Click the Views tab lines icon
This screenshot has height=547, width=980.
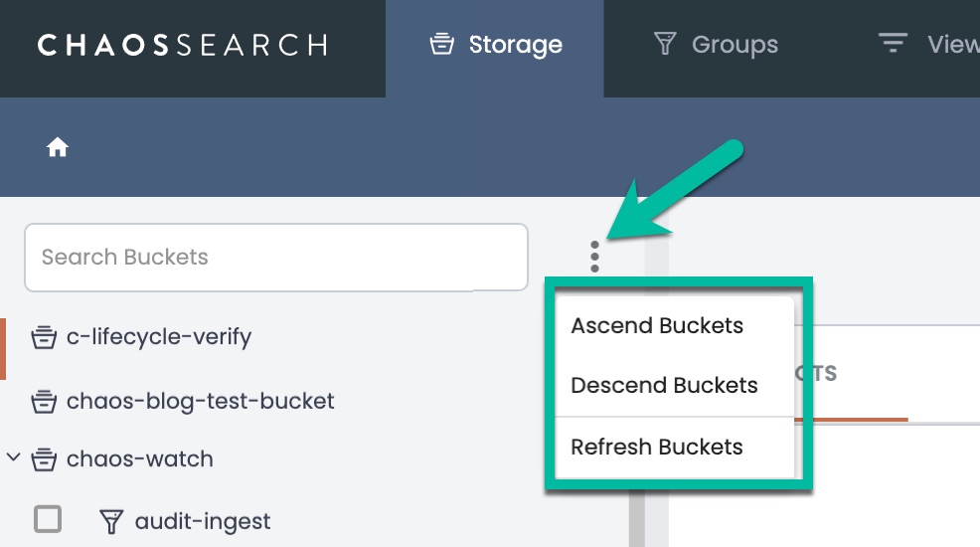click(893, 44)
